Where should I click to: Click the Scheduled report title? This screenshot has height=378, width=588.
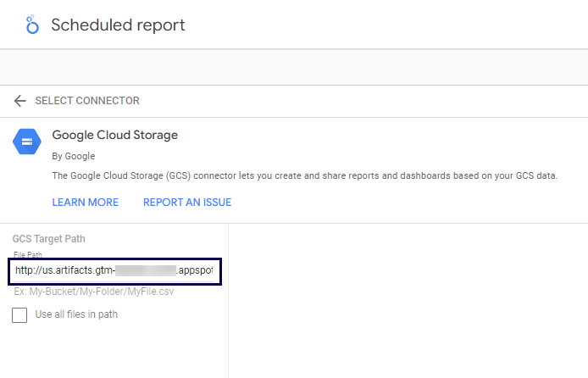click(x=118, y=25)
